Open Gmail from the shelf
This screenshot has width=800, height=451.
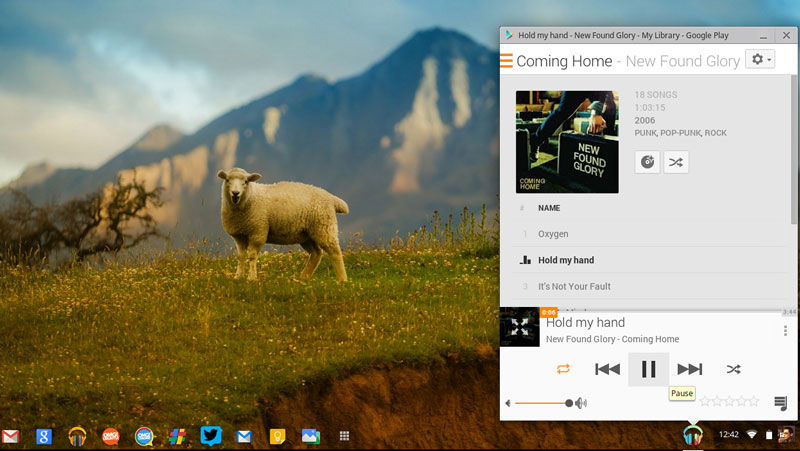pyautogui.click(x=10, y=436)
